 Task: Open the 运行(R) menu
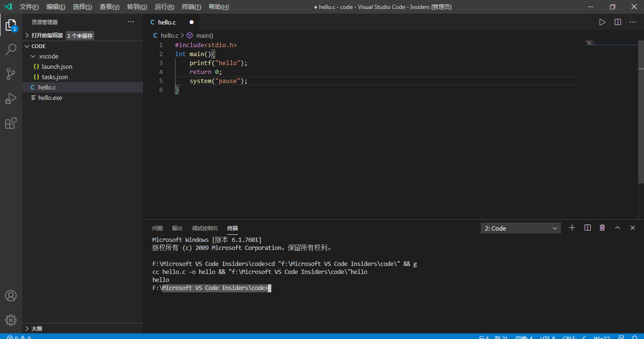164,7
